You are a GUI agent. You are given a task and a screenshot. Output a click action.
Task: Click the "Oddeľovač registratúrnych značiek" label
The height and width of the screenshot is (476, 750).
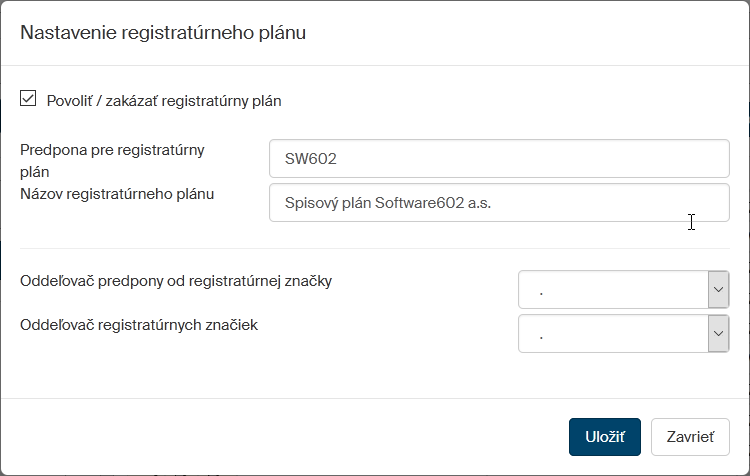(x=139, y=324)
